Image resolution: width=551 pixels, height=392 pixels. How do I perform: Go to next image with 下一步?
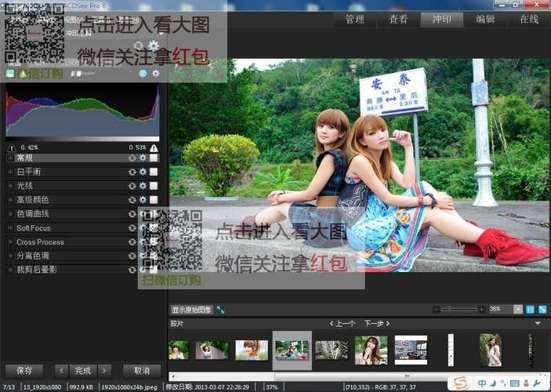pos(377,324)
